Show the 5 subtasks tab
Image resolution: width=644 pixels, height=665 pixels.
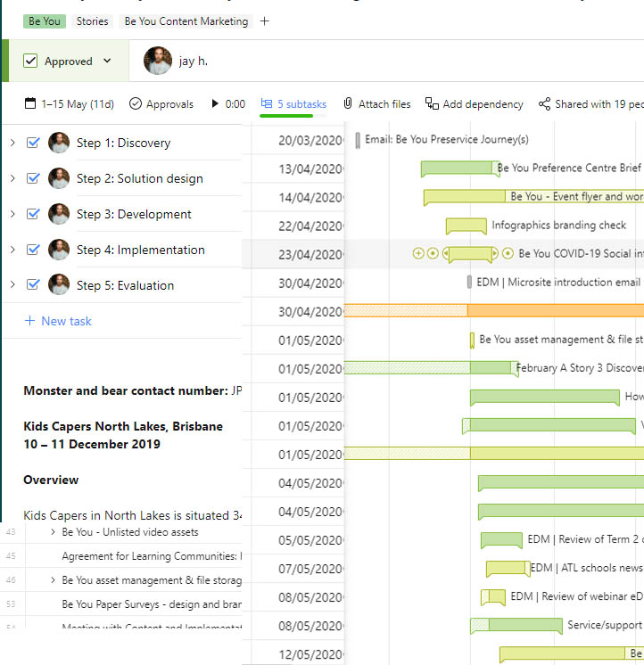coord(293,104)
